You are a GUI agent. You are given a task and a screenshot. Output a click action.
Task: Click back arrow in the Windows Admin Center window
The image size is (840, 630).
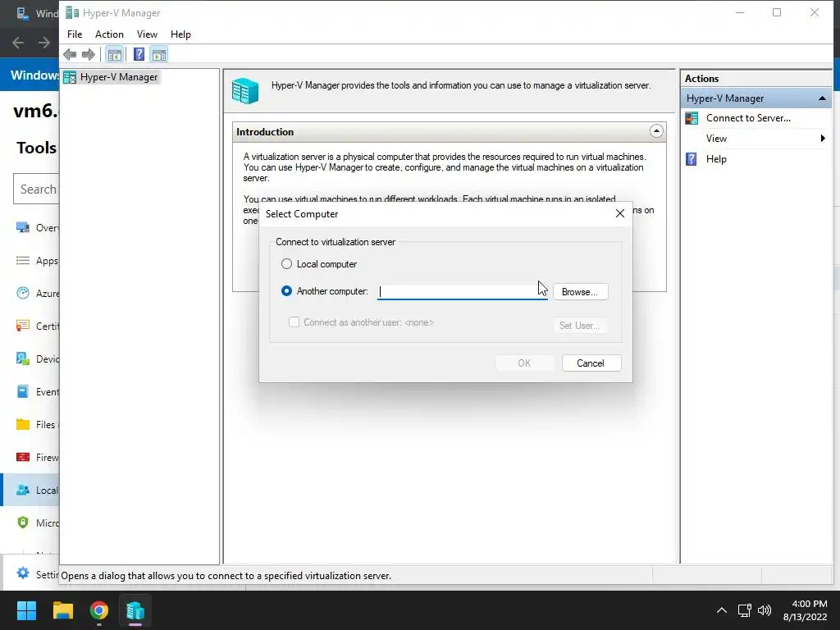[x=18, y=43]
